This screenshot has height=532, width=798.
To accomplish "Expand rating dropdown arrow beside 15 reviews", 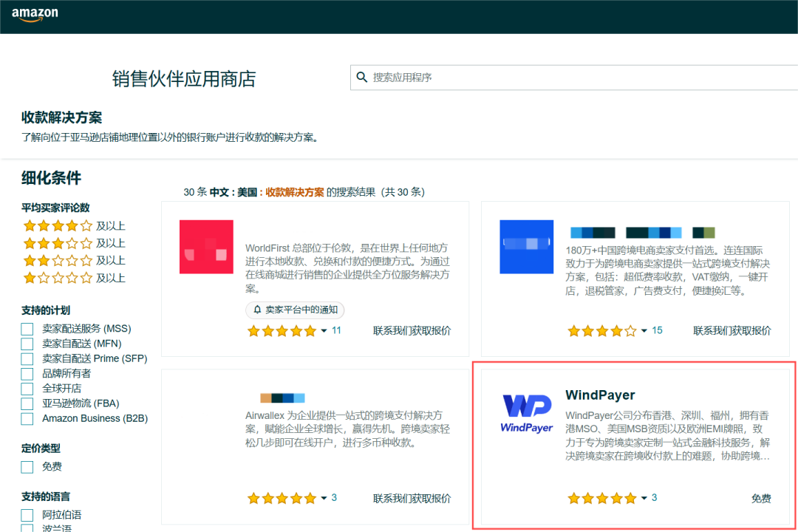I will click(644, 331).
